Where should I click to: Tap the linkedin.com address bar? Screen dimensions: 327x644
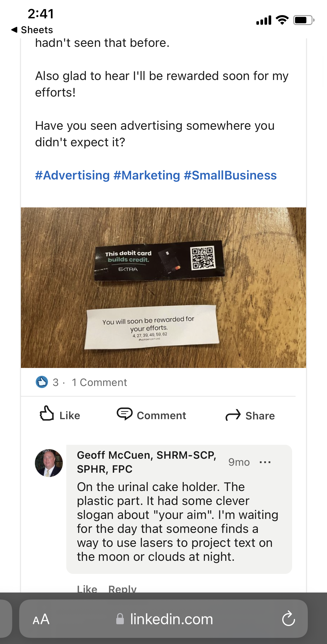point(171,619)
